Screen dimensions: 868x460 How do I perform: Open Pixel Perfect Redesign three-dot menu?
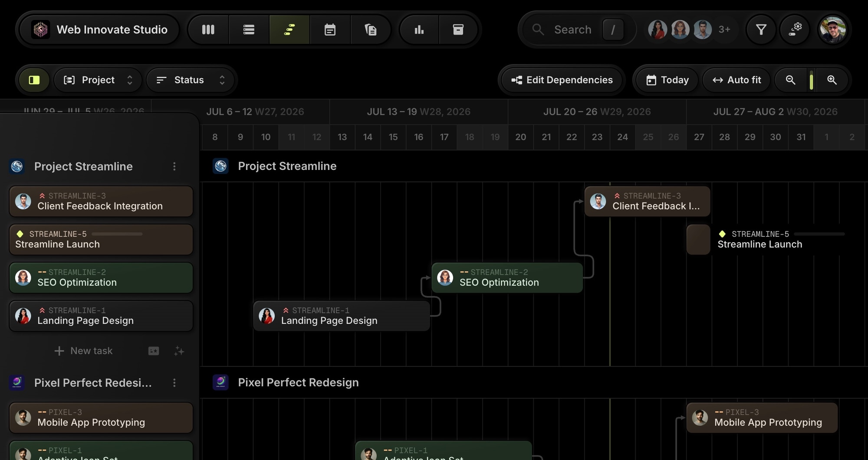pos(174,383)
